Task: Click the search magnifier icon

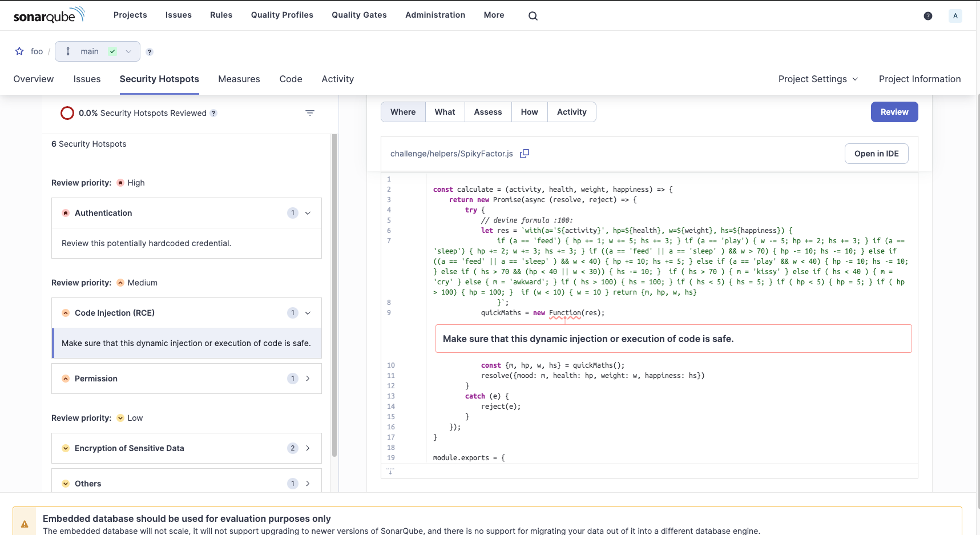Action: 533,16
